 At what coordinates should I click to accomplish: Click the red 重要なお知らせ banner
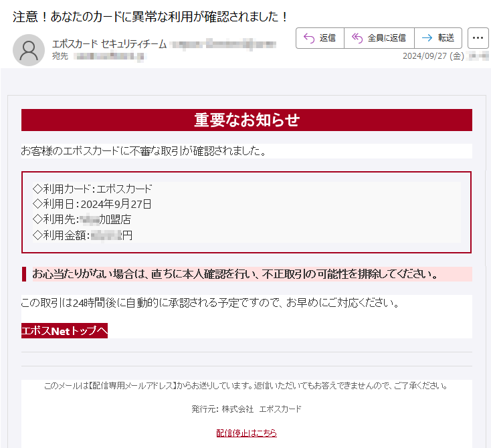coord(246,120)
